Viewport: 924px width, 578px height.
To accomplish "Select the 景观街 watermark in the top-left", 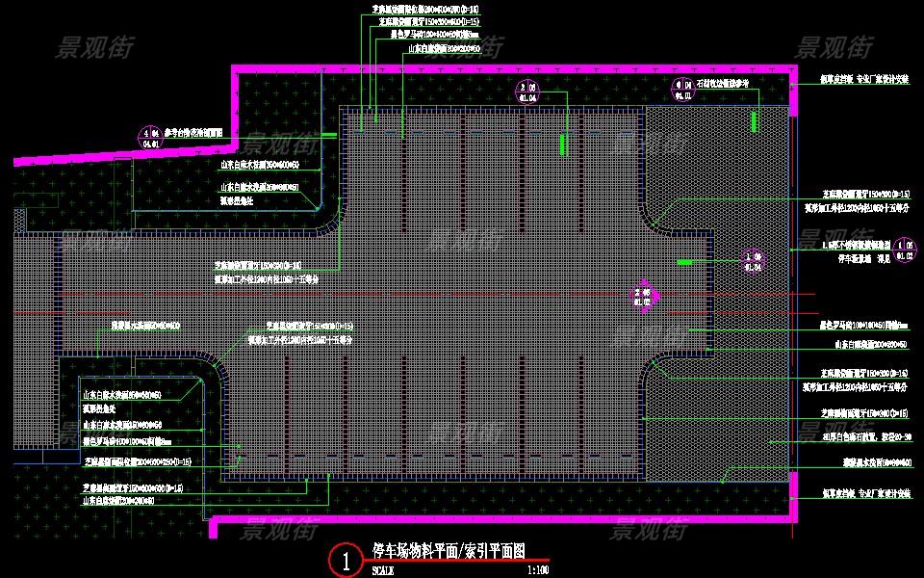I will 96,46.
